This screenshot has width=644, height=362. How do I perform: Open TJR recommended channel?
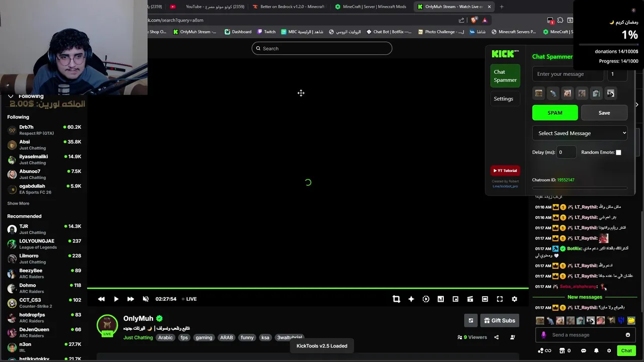[44, 229]
